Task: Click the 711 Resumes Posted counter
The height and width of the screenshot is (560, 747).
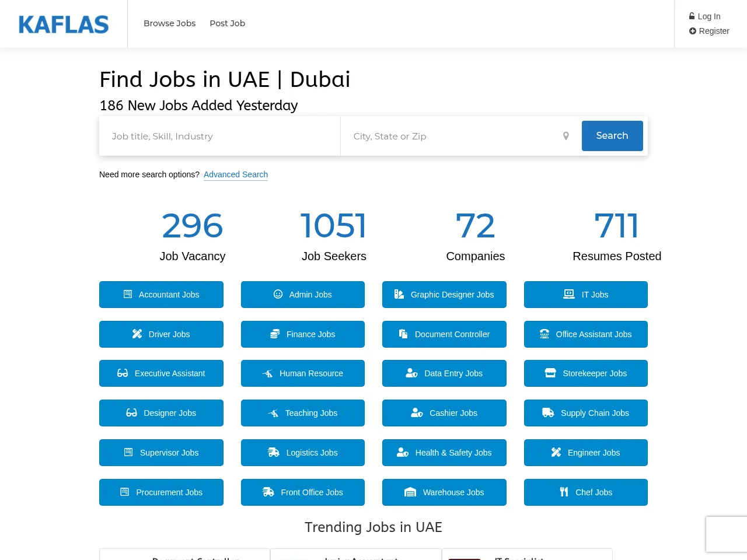Action: pos(617,236)
